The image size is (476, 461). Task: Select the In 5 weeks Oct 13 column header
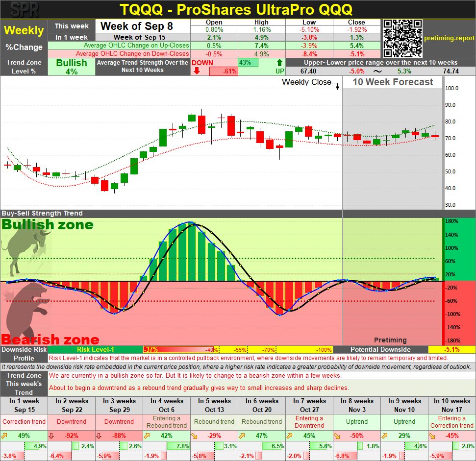[214, 405]
